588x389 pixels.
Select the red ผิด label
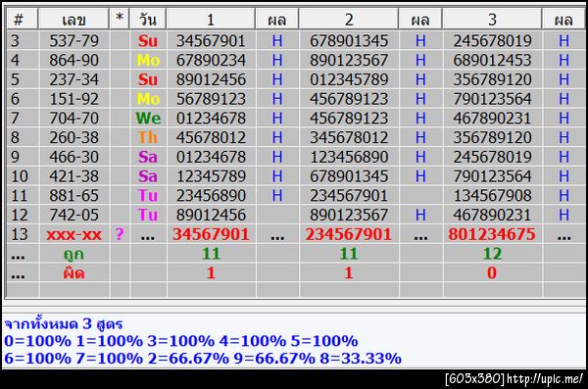coord(73,273)
